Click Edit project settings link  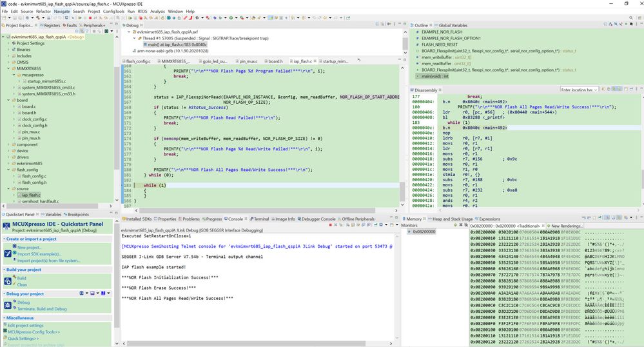pos(26,325)
